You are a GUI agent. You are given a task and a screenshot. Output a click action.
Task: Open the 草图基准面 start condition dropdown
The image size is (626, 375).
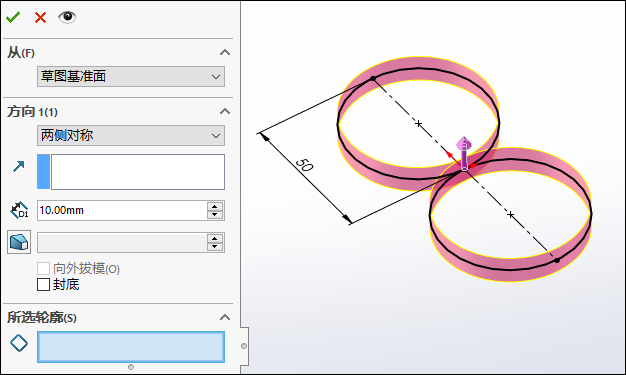pos(131,76)
